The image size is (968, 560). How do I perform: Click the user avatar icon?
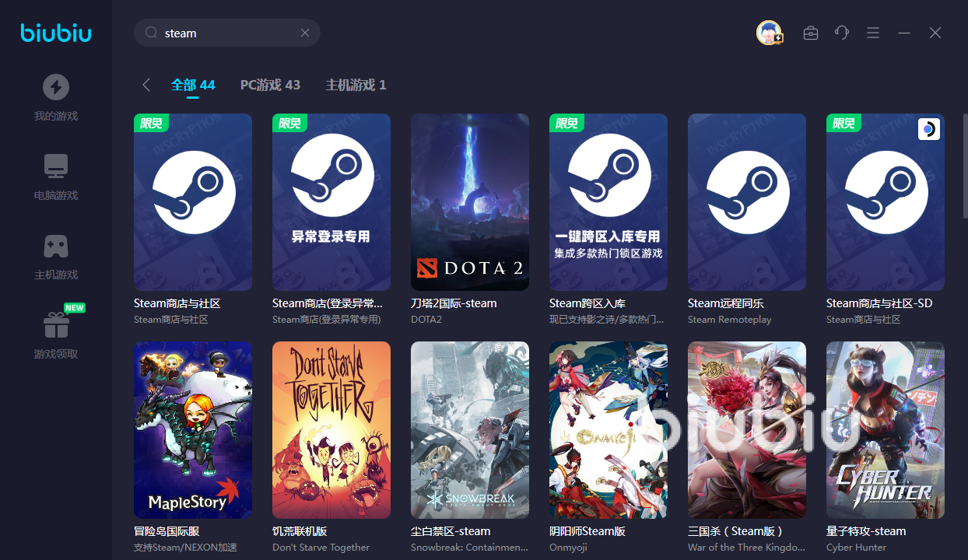click(x=769, y=33)
